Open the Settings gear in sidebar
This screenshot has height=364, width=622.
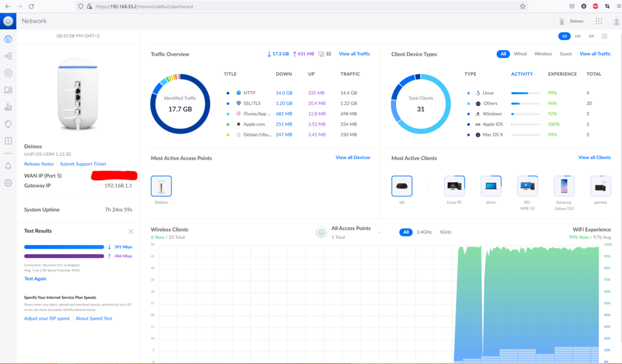tap(8, 183)
